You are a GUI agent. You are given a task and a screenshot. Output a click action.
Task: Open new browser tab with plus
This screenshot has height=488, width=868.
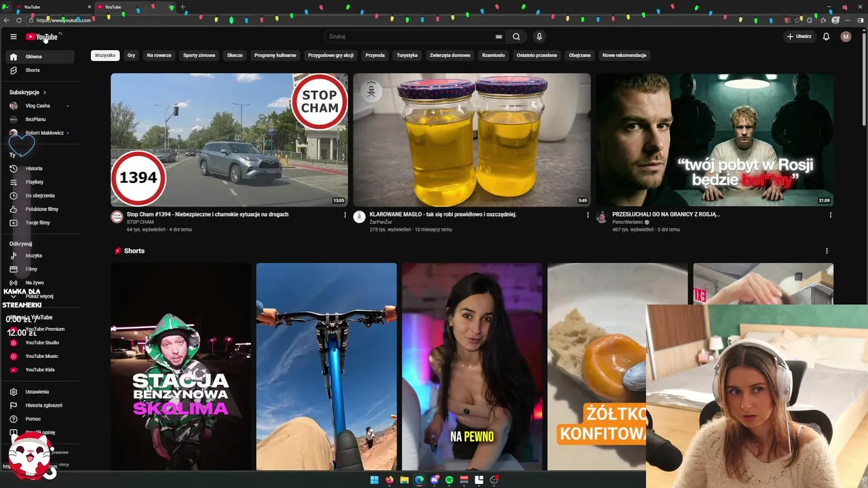point(182,7)
